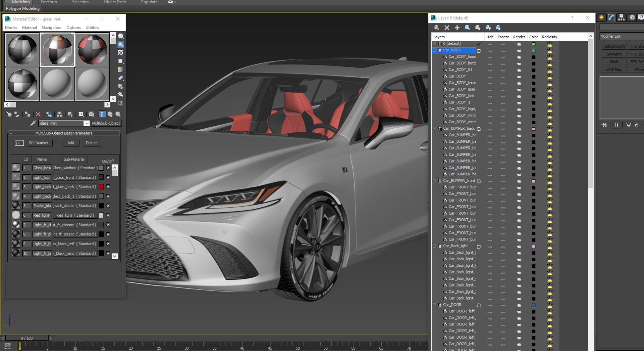Click red X Reset Material icon

coord(38,115)
